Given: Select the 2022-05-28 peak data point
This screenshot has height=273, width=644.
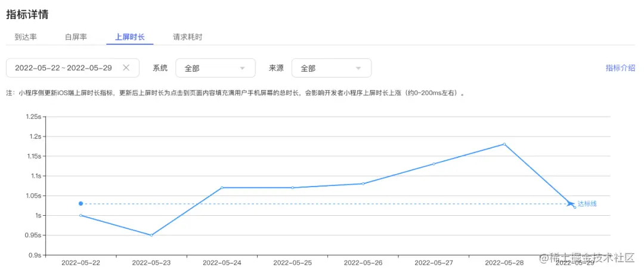Looking at the screenshot, I should click(x=504, y=144).
